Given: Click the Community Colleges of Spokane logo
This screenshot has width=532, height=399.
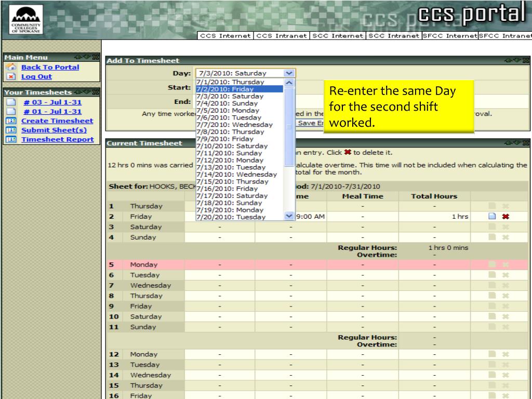Looking at the screenshot, I should (26, 19).
